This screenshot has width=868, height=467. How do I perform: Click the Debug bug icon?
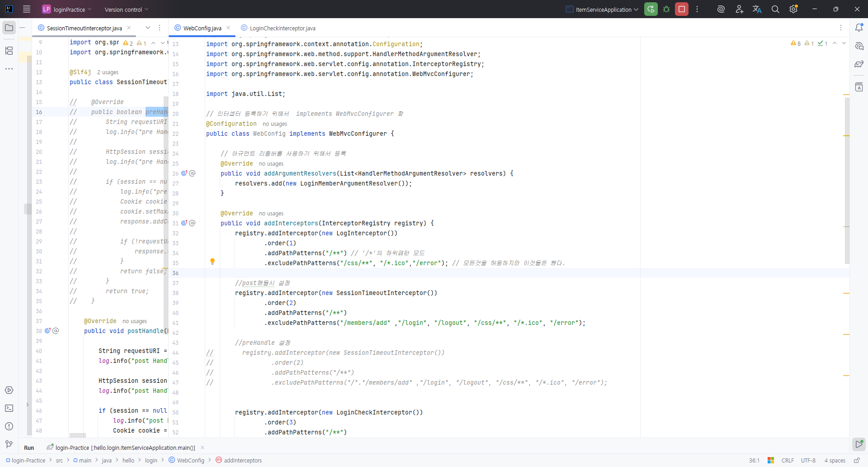click(x=666, y=9)
